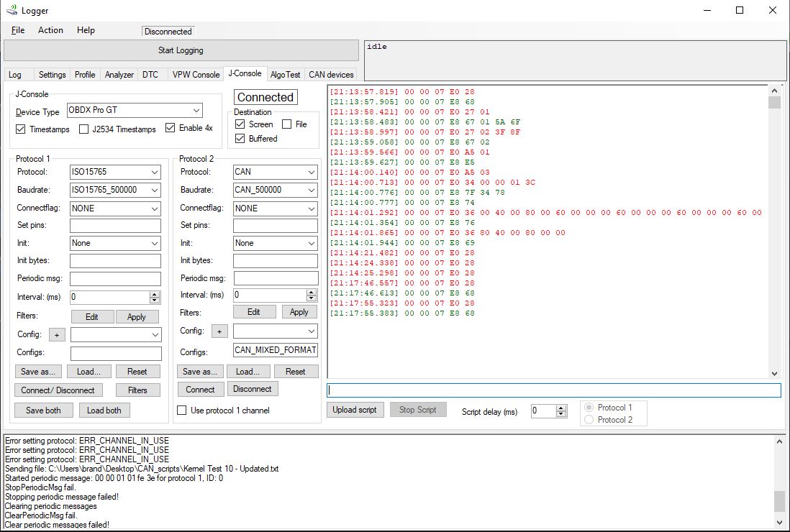Enable J2534 Timestamps checkbox
790x532 pixels.
pos(83,129)
